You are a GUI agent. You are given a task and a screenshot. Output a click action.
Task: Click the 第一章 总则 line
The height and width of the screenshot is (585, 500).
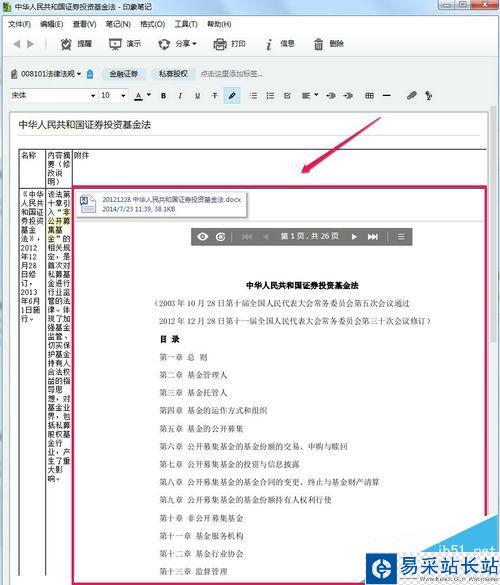point(183,357)
